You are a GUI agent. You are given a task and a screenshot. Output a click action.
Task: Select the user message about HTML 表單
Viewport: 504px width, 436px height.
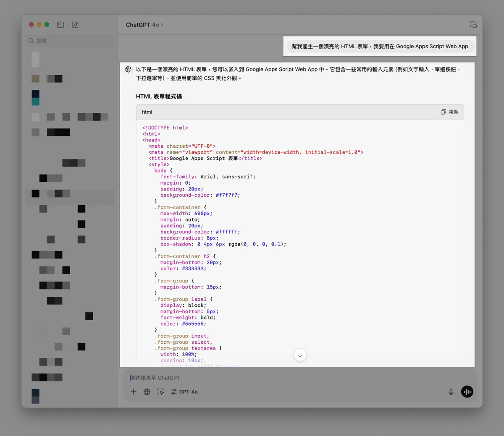pyautogui.click(x=380, y=47)
